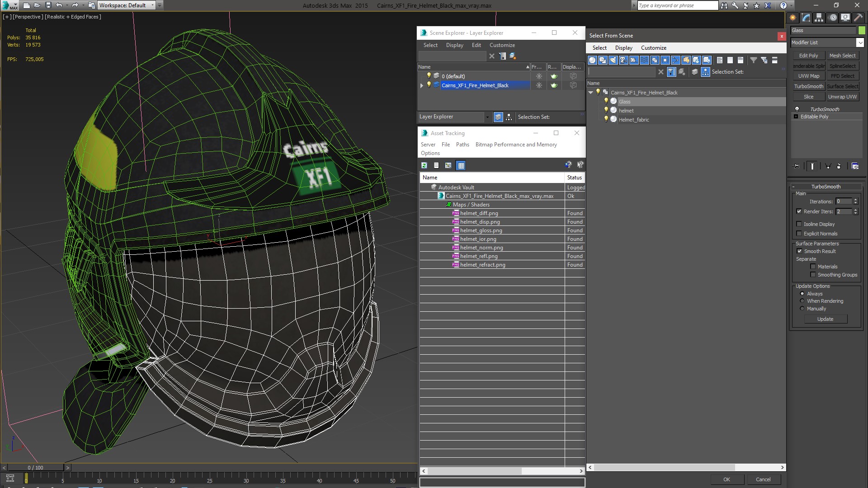The height and width of the screenshot is (488, 868).
Task: Open the Modifier List dropdown
Action: point(860,42)
